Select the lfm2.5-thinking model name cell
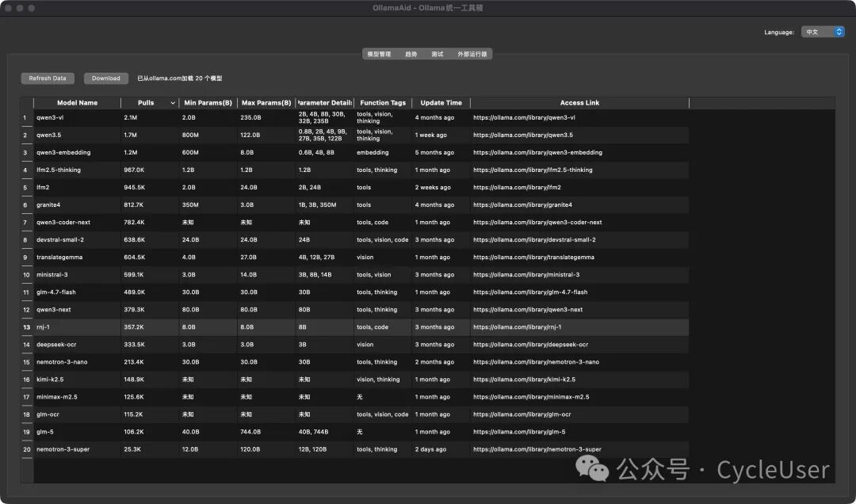Screen dimensions: 856x504 point(77,170)
